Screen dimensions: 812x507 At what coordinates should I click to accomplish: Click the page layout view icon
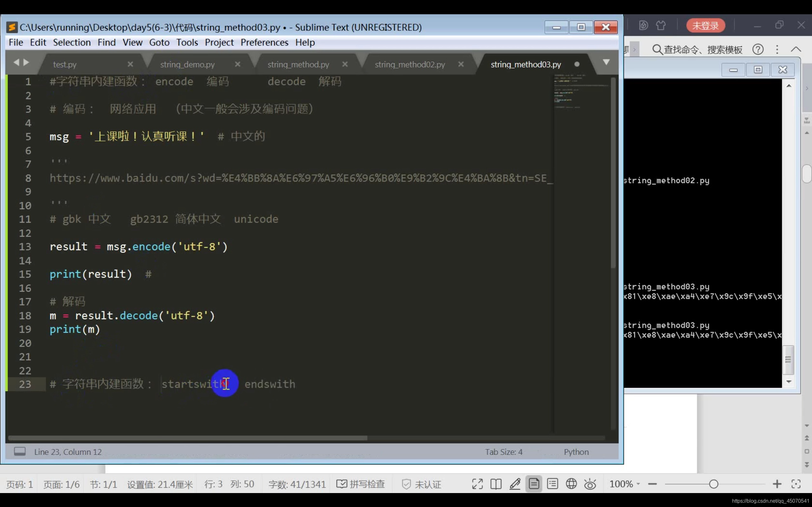[x=534, y=484]
